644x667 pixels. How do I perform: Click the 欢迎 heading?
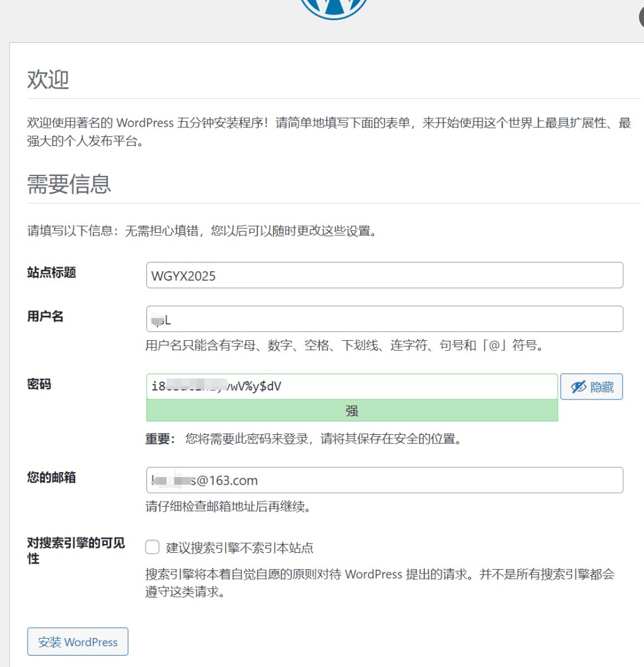pos(48,80)
